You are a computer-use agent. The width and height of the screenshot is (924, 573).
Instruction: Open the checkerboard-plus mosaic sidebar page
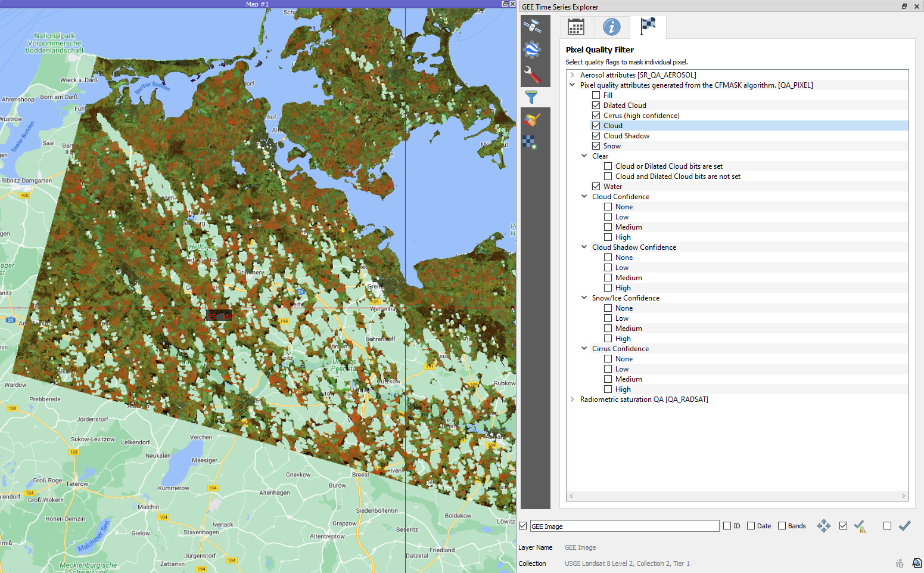point(530,142)
